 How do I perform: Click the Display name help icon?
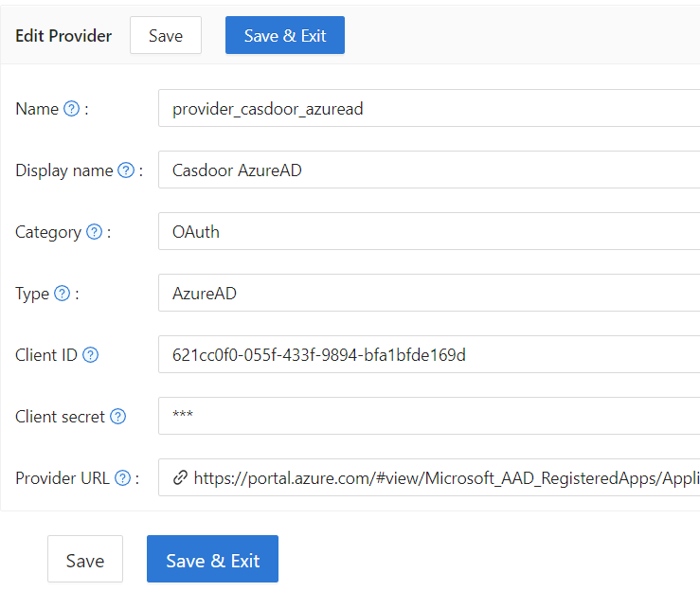tap(126, 170)
